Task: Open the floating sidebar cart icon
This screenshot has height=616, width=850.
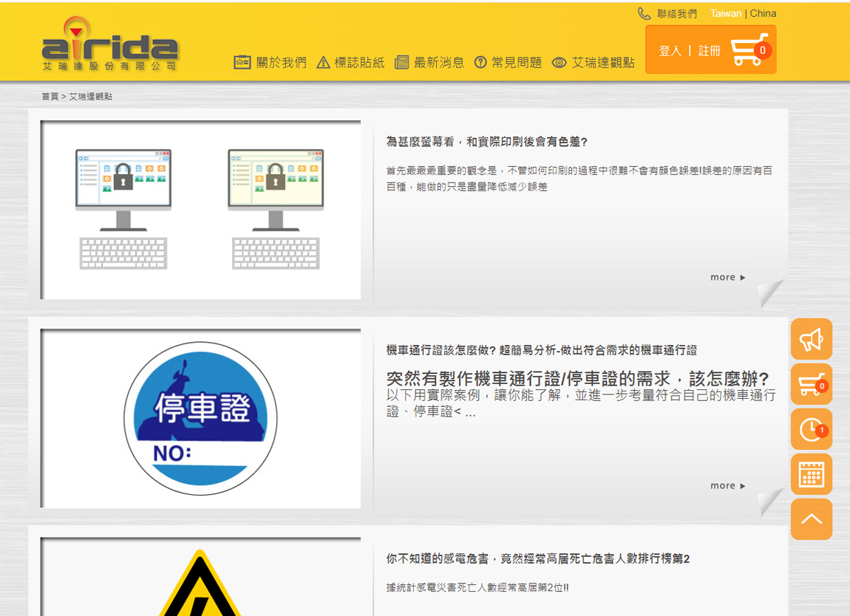Action: 811,384
